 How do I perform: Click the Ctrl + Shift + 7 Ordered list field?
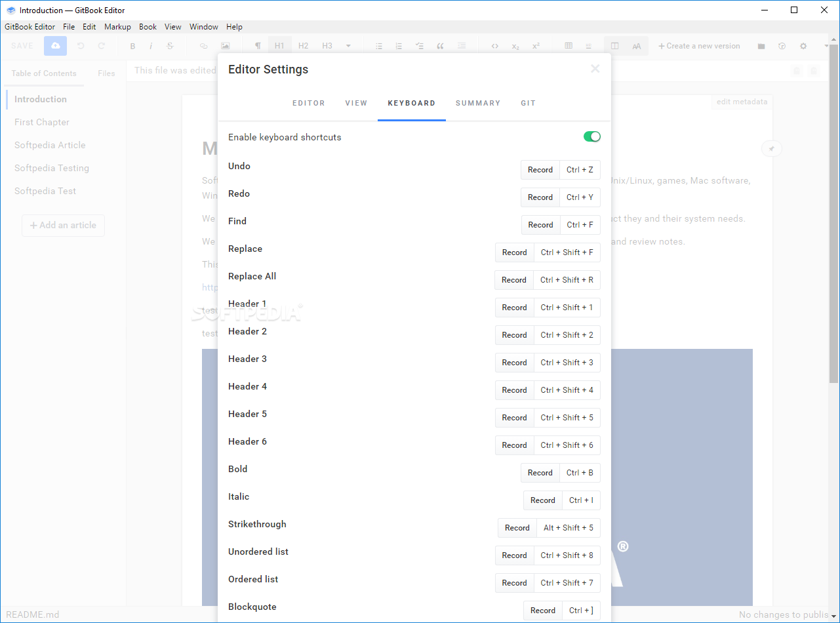[x=567, y=583]
